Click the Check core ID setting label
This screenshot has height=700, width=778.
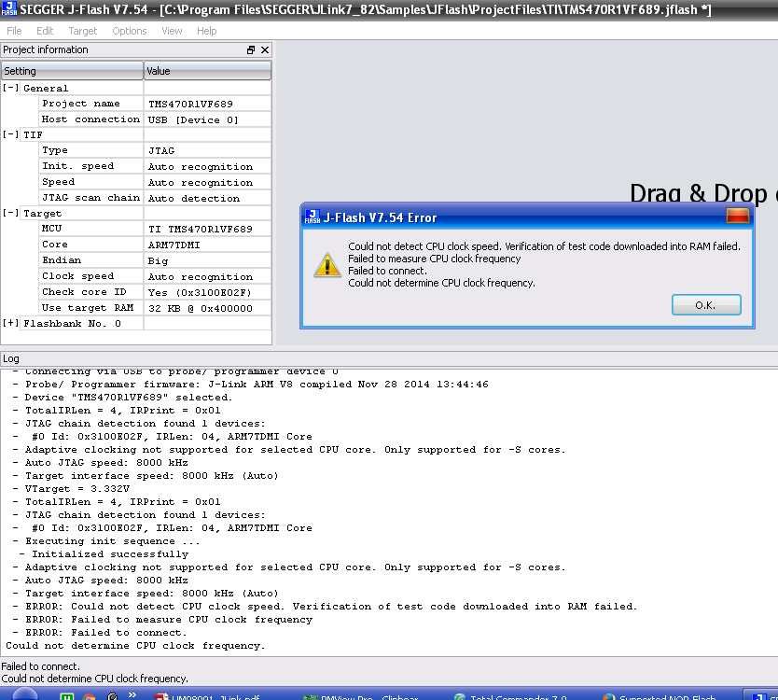click(x=84, y=292)
